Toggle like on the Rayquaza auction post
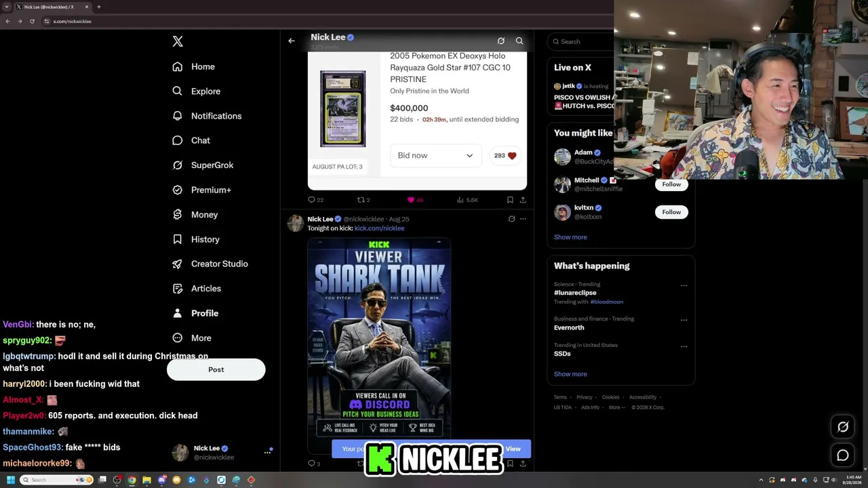The image size is (868, 488). point(410,200)
